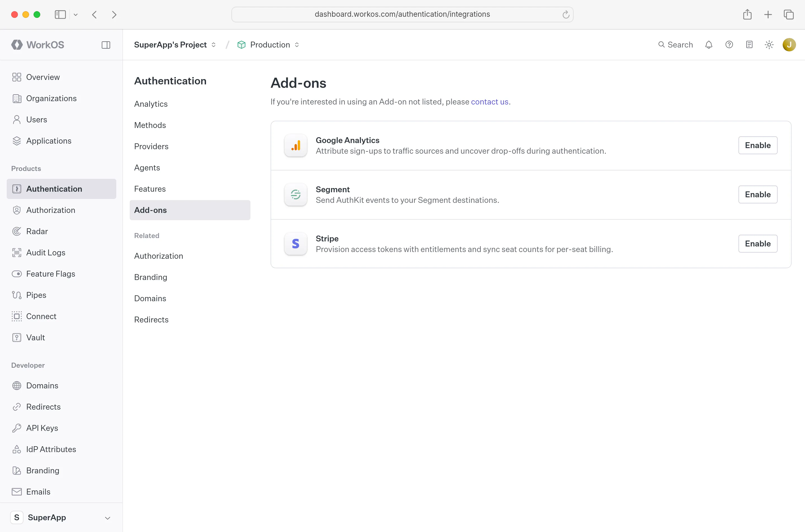805x532 pixels.
Task: Open the Production environment switcher
Action: click(x=268, y=45)
